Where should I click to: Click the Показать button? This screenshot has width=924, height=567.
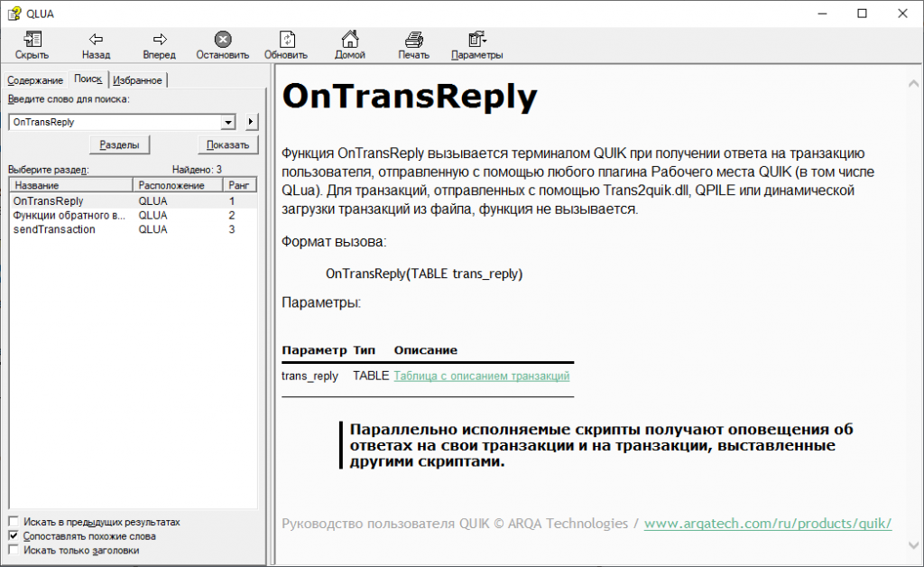227,145
